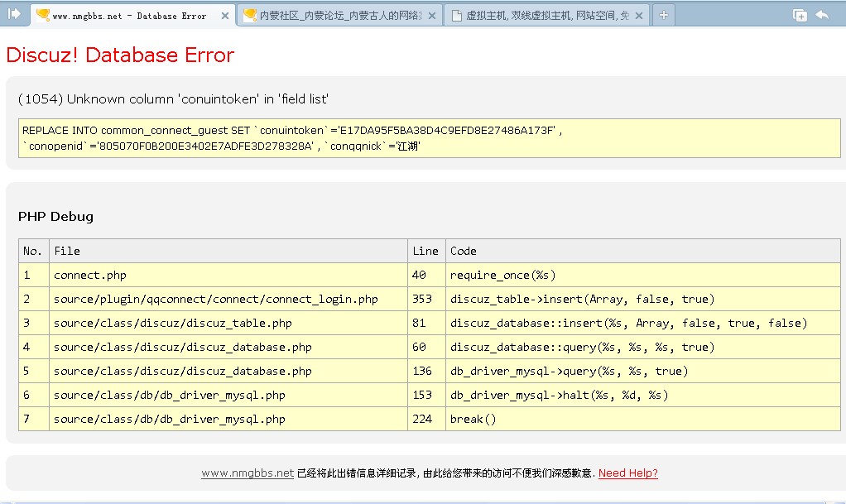Select connect_login.php file path cell

click(228, 299)
